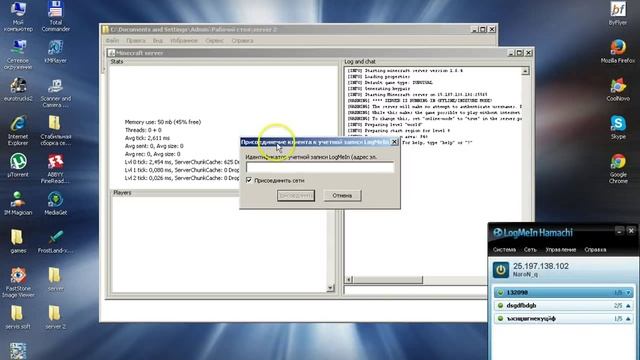Click the LogMeIn account ID input field
The width and height of the screenshot is (640, 360).
tap(320, 167)
